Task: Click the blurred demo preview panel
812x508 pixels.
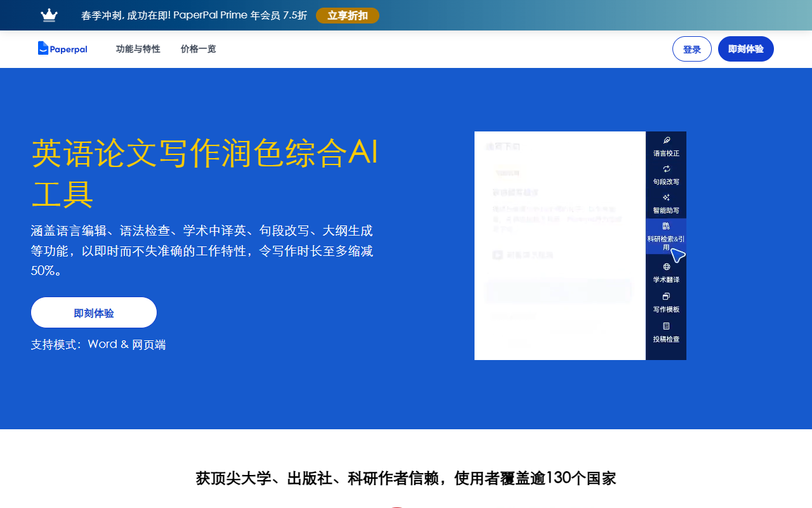Action: 560,246
